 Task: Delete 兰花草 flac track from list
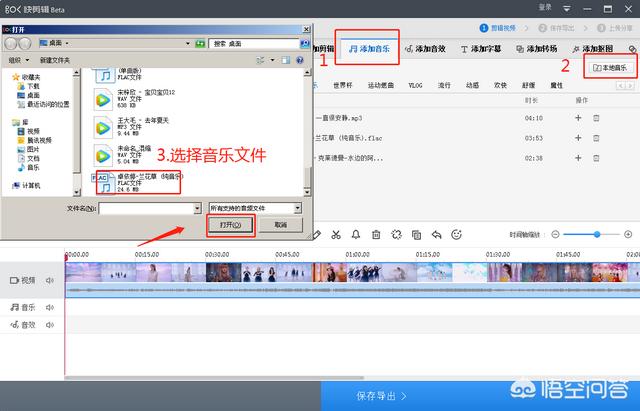click(596, 138)
